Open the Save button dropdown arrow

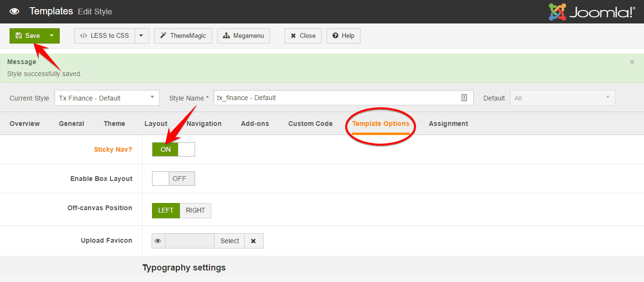tap(51, 35)
